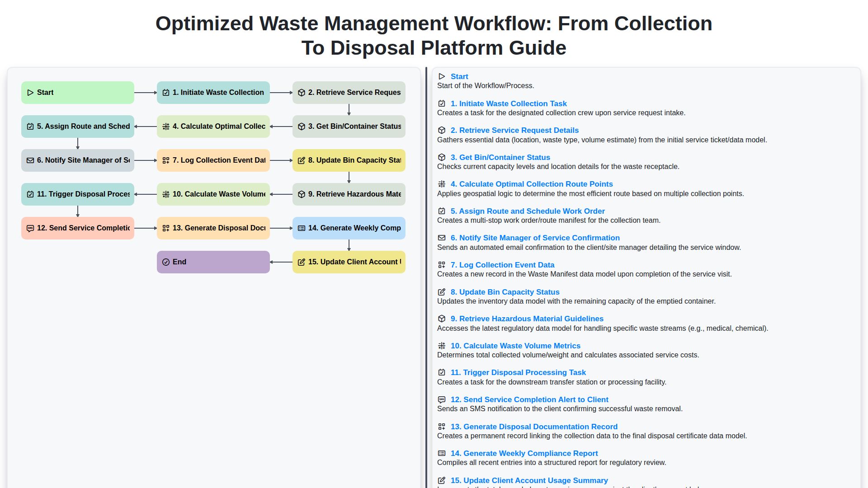Click the package icon on Retrieve Service Request
This screenshot has height=488, width=868.
tap(302, 92)
